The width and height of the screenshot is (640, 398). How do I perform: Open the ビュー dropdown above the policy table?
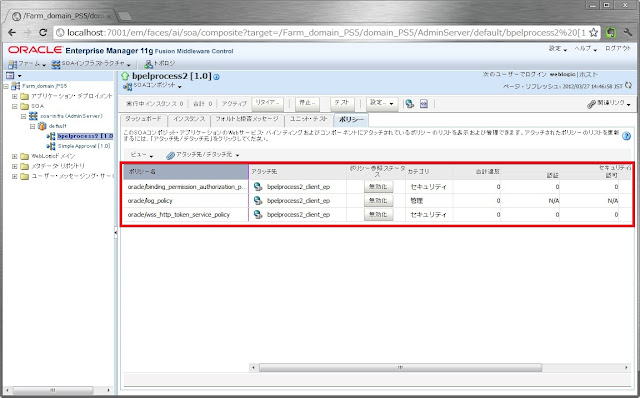[x=142, y=155]
